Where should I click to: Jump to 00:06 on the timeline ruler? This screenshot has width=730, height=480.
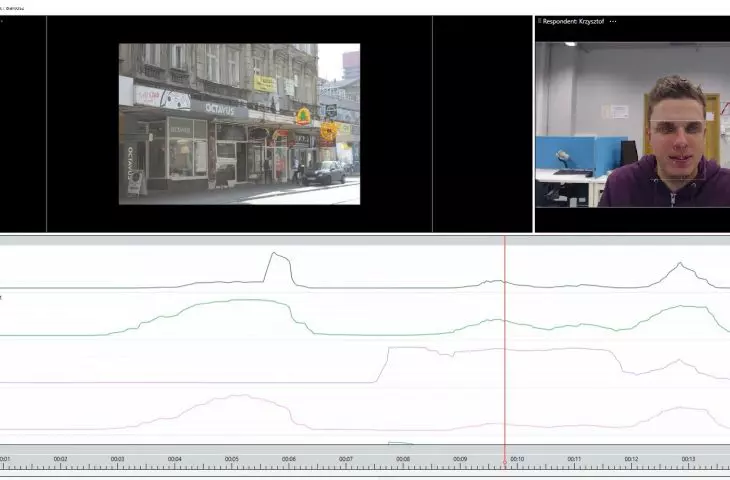289,459
